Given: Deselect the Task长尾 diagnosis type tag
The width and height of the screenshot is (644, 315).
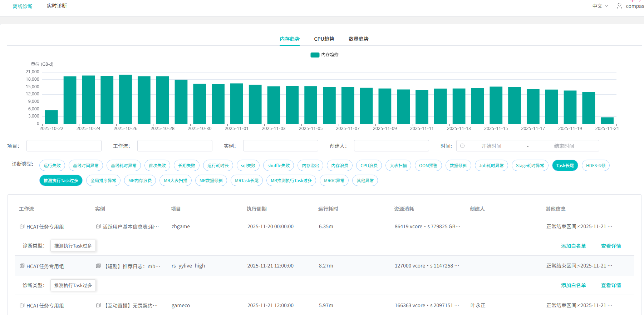Looking at the screenshot, I should tap(565, 165).
